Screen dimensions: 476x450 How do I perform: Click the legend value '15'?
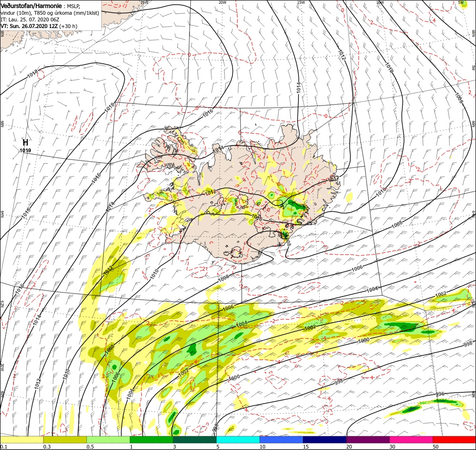click(306, 447)
